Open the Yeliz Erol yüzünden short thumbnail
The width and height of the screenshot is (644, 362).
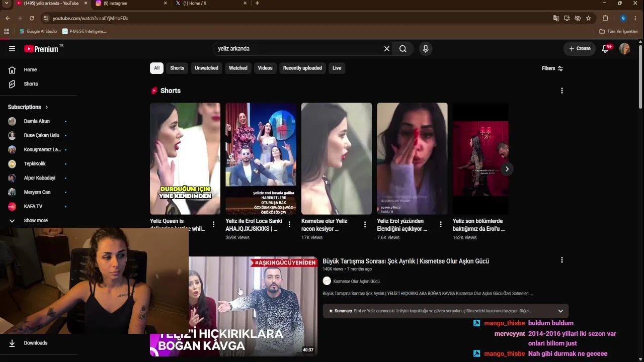(x=412, y=159)
